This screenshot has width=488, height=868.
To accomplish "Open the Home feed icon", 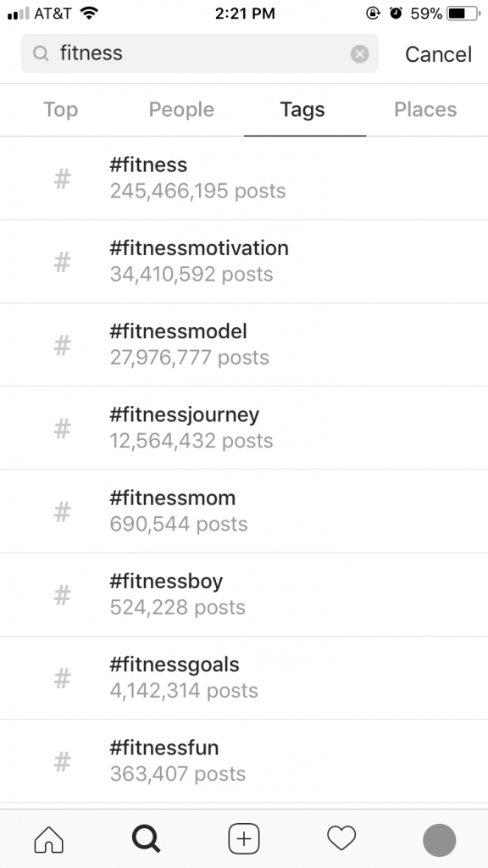I will point(48,838).
